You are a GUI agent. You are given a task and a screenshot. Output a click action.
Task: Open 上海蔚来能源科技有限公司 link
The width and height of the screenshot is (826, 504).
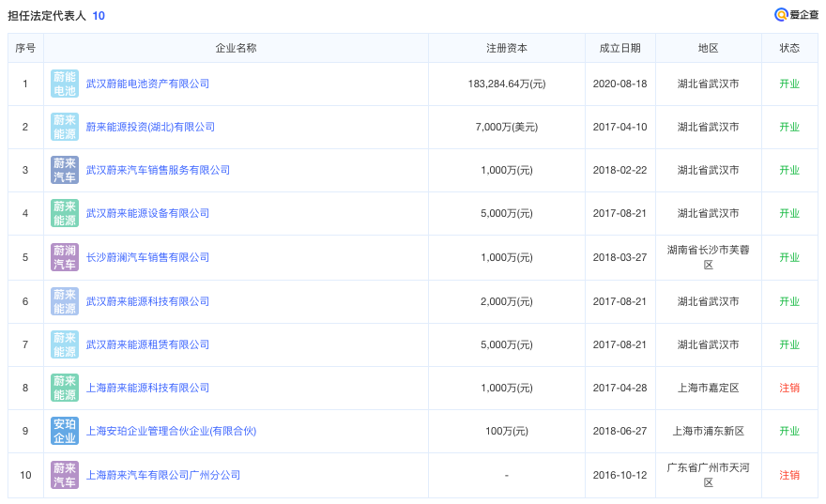(x=147, y=389)
